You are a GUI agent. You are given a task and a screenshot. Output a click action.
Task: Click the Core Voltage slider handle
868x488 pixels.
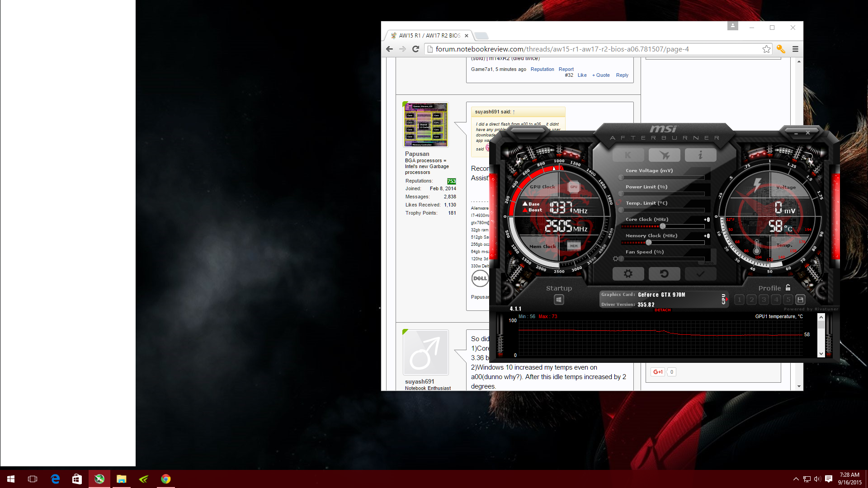pos(621,178)
